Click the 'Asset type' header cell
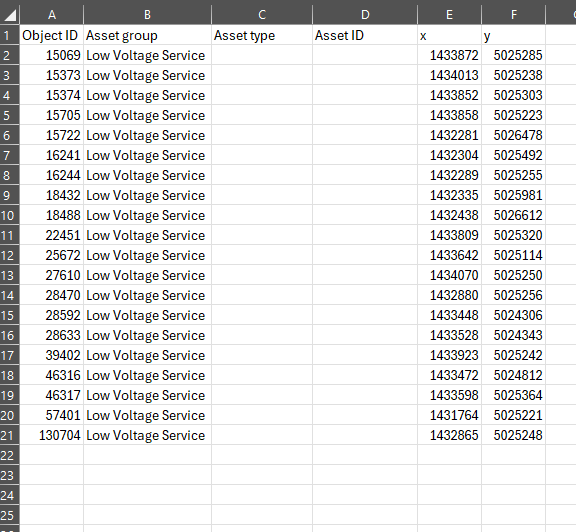 tap(262, 35)
